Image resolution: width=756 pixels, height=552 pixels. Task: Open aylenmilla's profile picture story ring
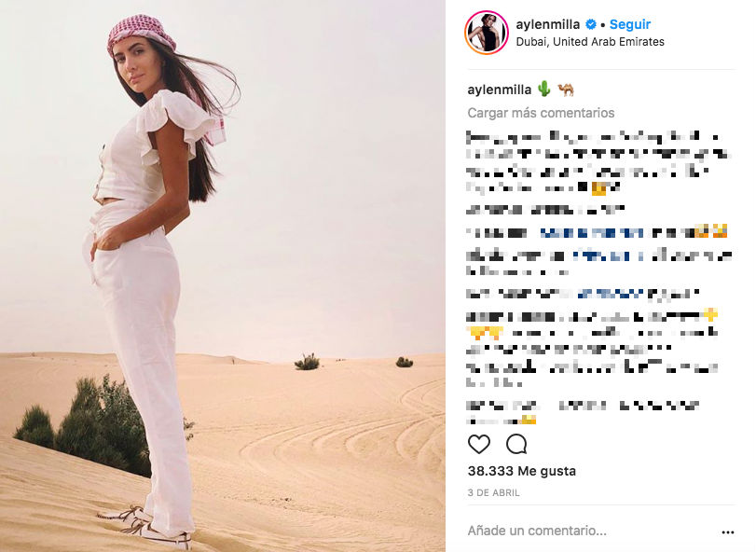[x=487, y=33]
